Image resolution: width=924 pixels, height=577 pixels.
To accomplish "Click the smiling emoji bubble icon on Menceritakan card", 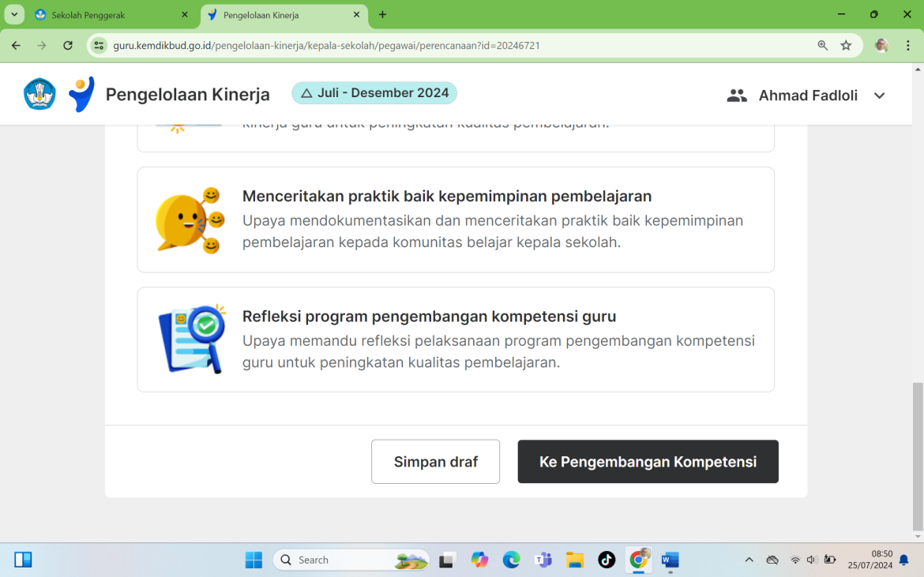I will click(190, 219).
